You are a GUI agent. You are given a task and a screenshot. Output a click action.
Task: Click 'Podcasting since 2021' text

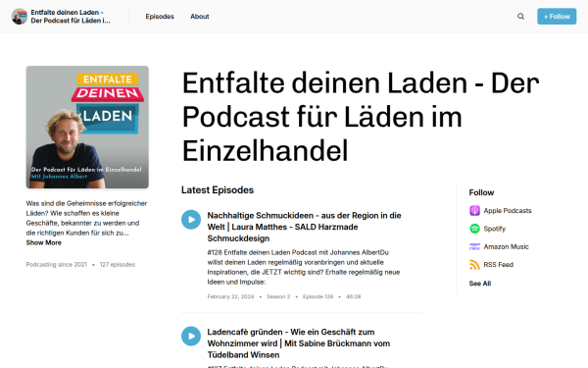pyautogui.click(x=56, y=265)
